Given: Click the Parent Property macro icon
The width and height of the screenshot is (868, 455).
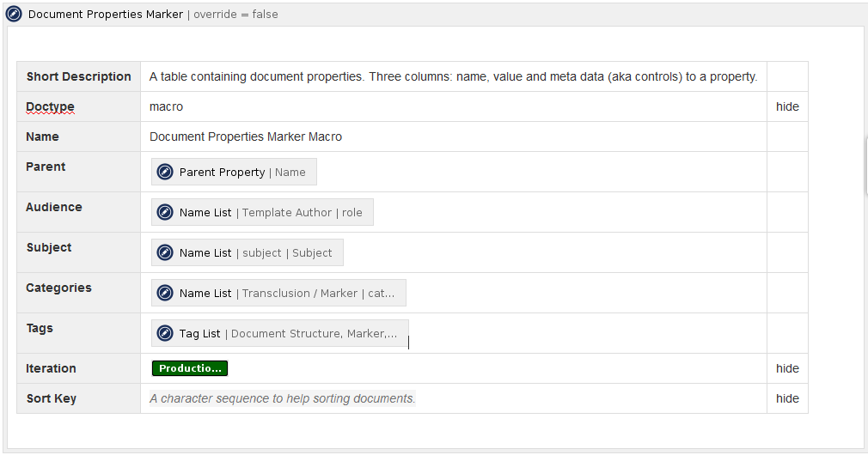Looking at the screenshot, I should (x=165, y=173).
